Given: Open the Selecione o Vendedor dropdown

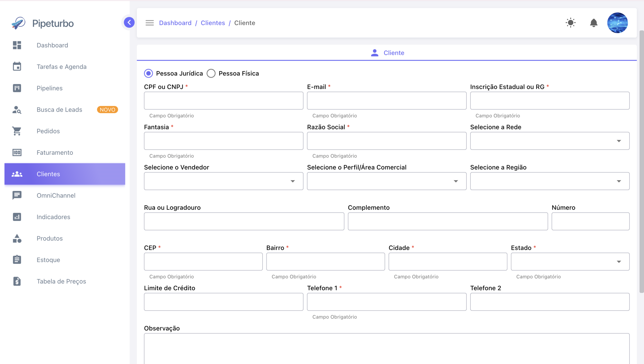Looking at the screenshot, I should (x=223, y=181).
